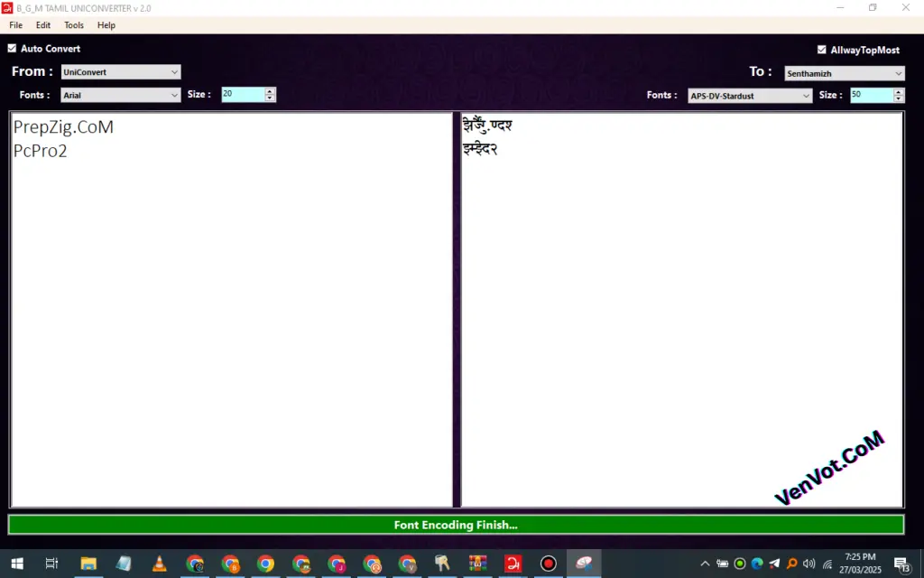Expand the To encoding dropdown (Senthamizh)
The height and width of the screenshot is (578, 924).
(845, 73)
